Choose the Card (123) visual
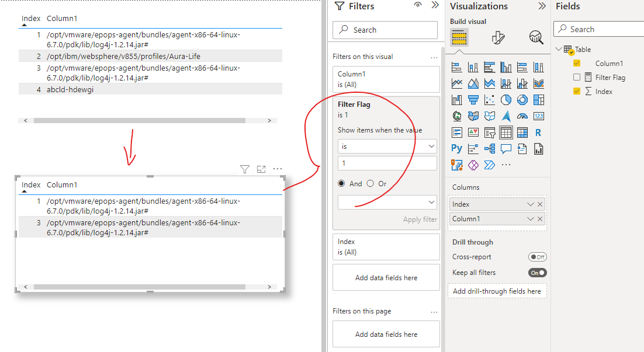The image size is (644, 352). tap(539, 116)
